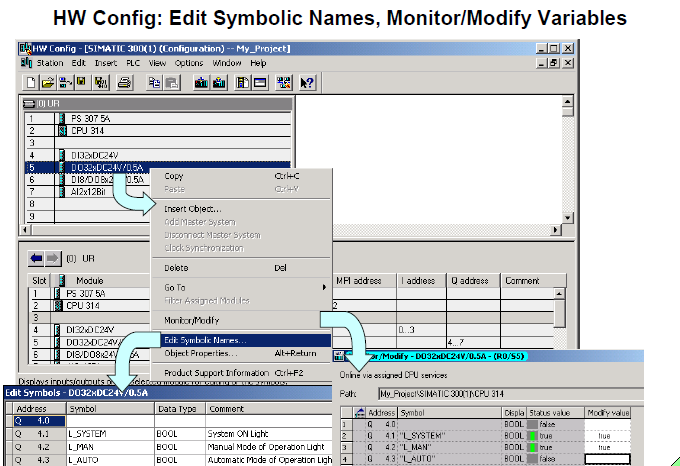680x466 pixels.
Task: Choose Delete in the context menu
Action: coord(241,268)
